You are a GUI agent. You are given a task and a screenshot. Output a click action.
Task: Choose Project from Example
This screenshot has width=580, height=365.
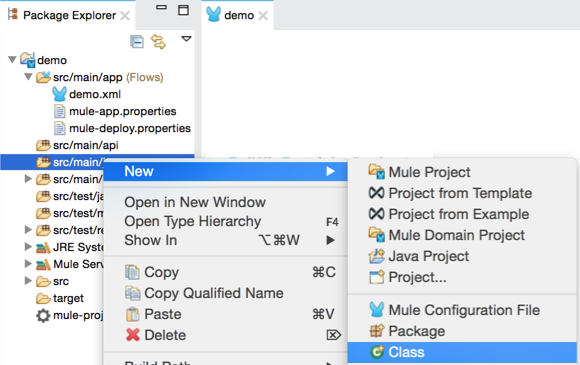click(x=459, y=214)
